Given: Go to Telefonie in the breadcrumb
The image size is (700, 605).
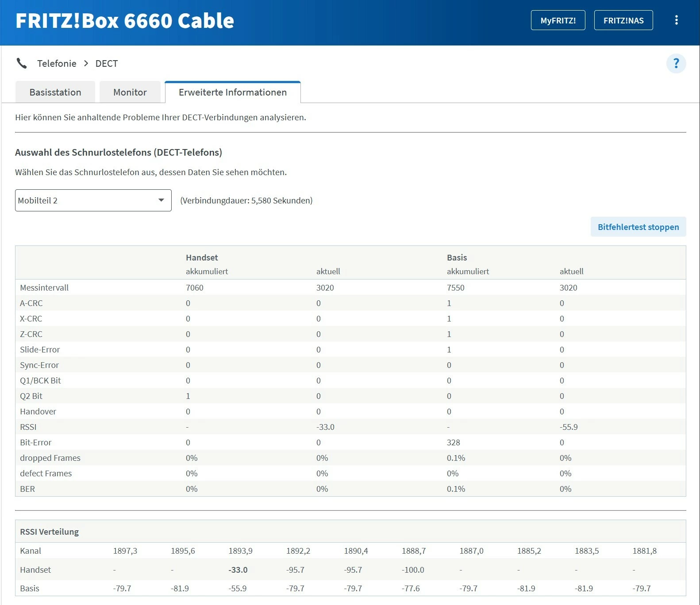Looking at the screenshot, I should tap(57, 63).
